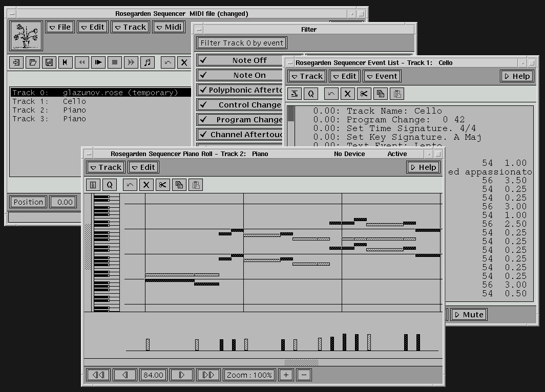545x392 pixels.
Task: Jump forward far in Piano Roll navigation
Action: [x=208, y=375]
